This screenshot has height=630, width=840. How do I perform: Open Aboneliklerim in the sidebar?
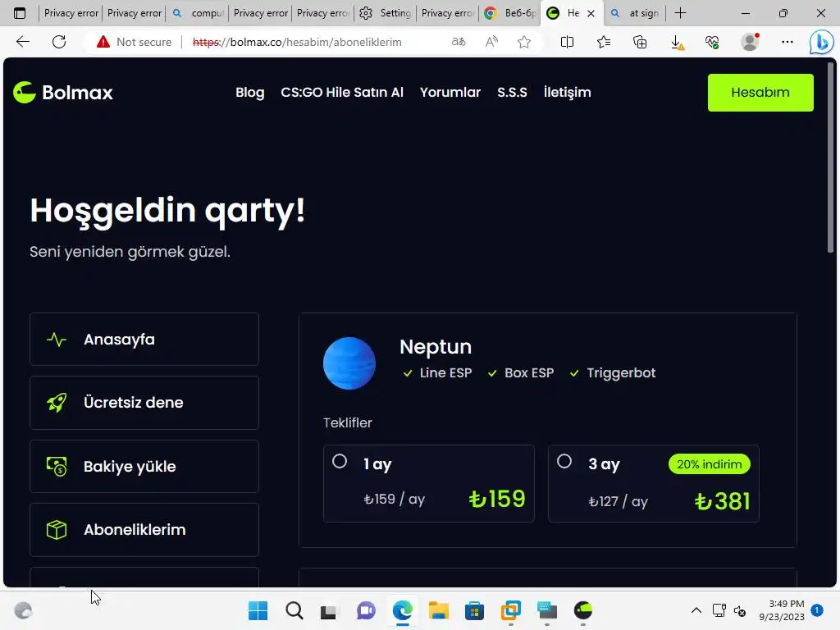pos(144,529)
